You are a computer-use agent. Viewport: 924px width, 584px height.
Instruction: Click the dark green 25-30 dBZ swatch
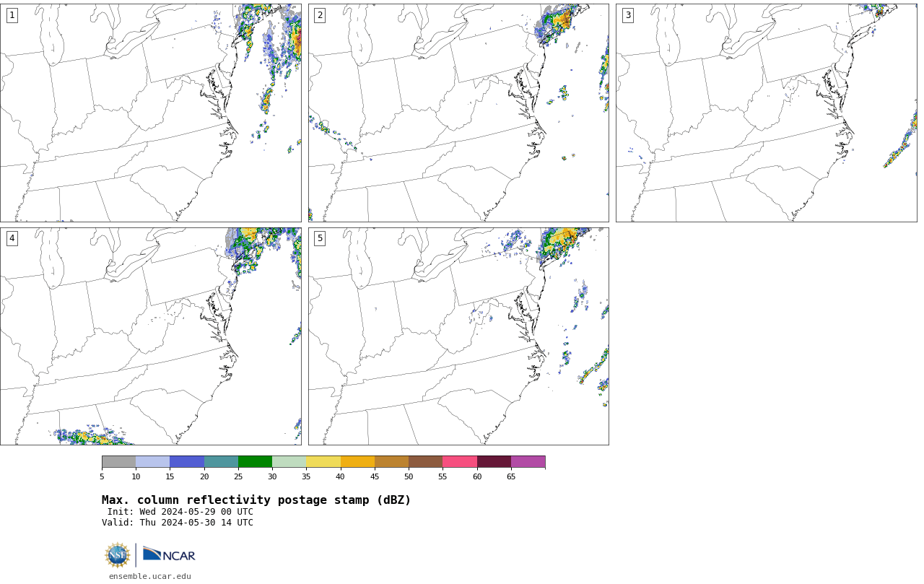pyautogui.click(x=255, y=462)
